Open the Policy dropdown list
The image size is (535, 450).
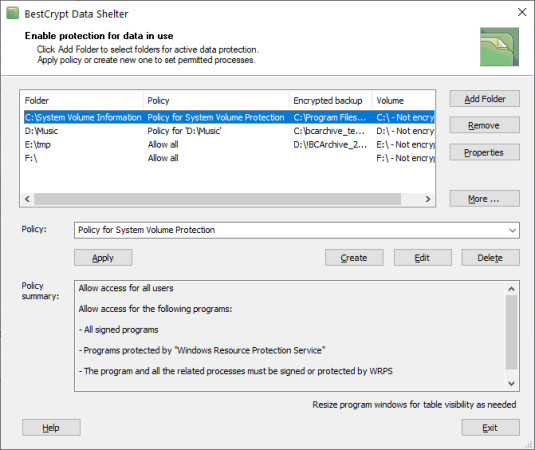pos(512,230)
